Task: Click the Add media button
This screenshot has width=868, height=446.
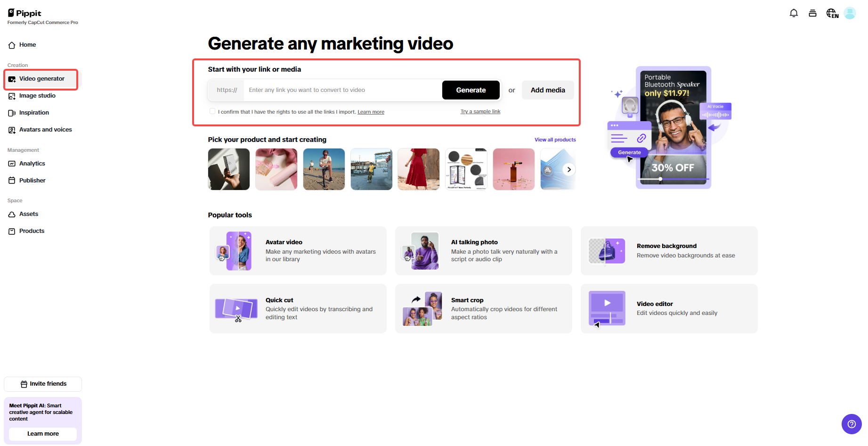Action: (547, 90)
